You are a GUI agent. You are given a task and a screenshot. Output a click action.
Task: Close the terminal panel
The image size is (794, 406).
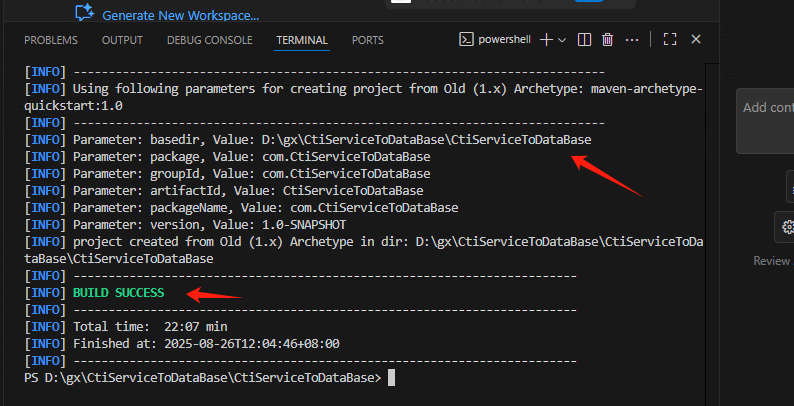coord(696,40)
